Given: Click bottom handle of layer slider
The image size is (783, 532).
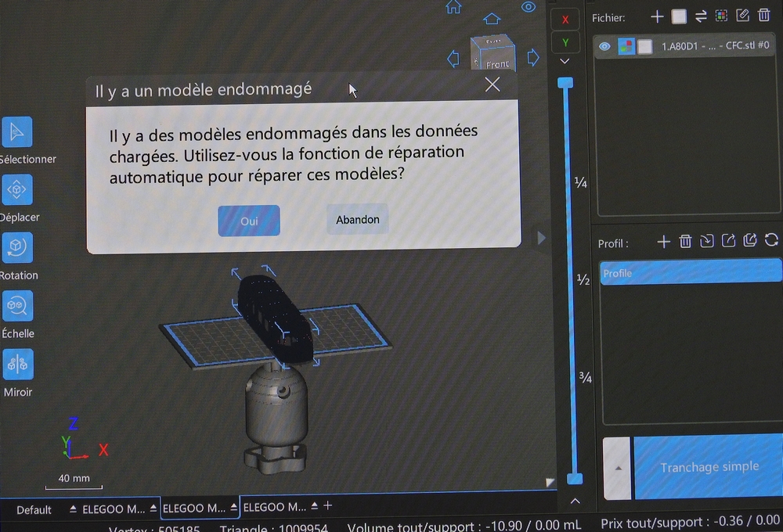Looking at the screenshot, I should pyautogui.click(x=575, y=479).
